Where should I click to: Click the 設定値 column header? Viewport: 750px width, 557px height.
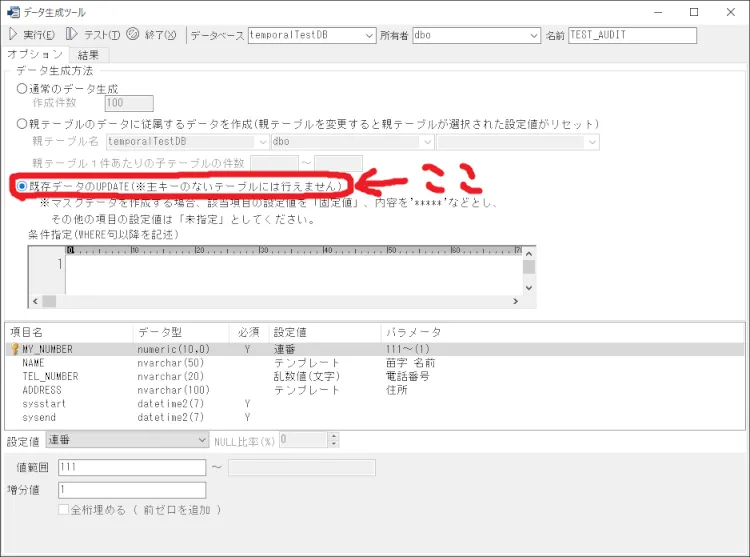[x=325, y=332]
